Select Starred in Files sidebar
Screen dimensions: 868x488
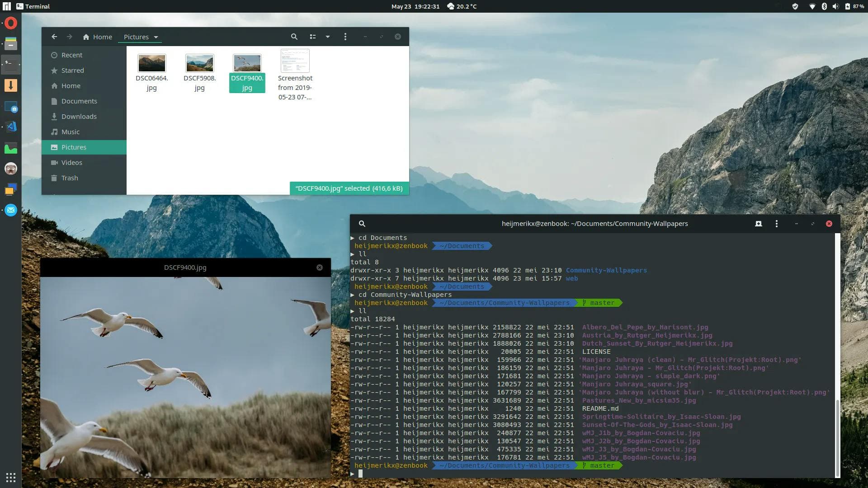[84, 70]
